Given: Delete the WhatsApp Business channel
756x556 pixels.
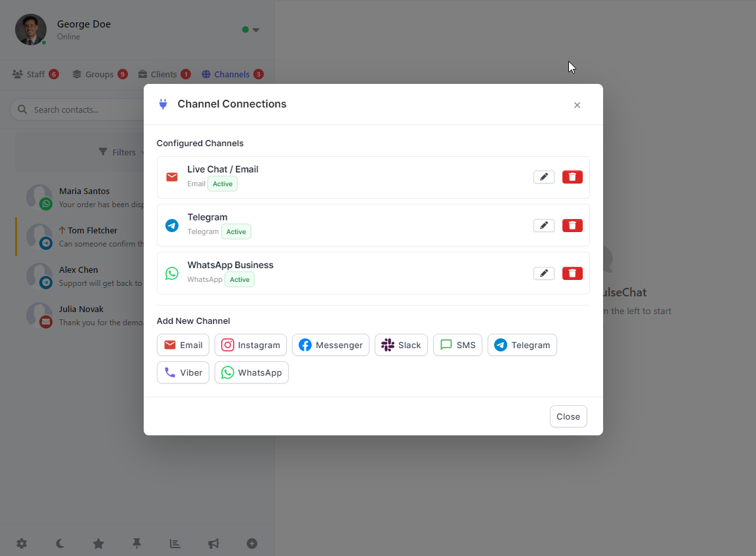Looking at the screenshot, I should point(572,273).
